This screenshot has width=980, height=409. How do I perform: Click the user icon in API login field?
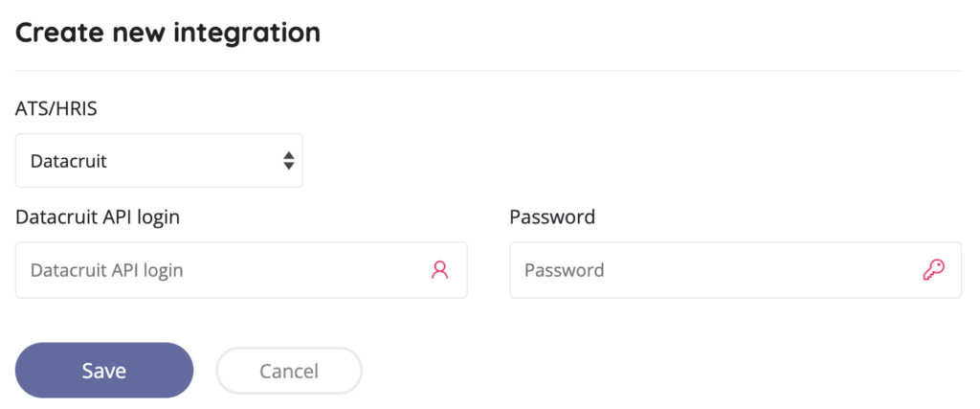[x=439, y=270]
